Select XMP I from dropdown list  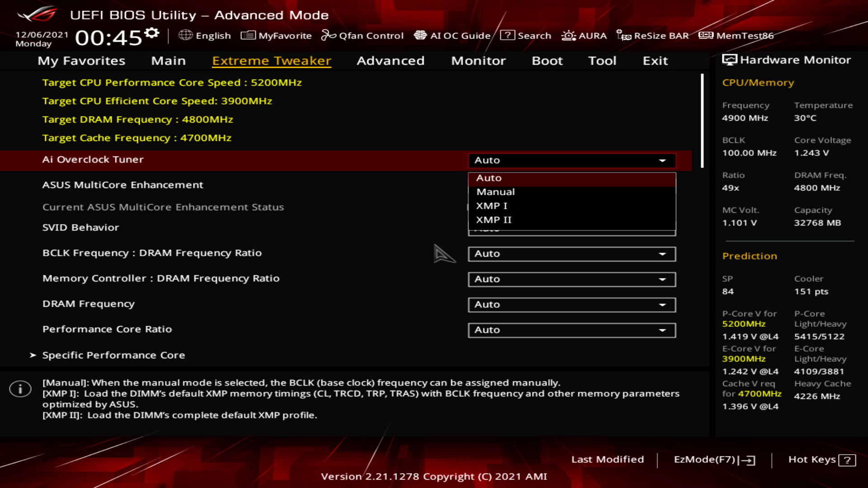pyautogui.click(x=492, y=206)
